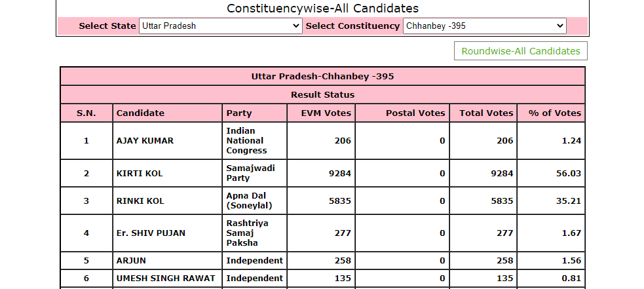The image size is (644, 289).
Task: Click the Roundwise-All Candidates button
Action: coord(521,51)
